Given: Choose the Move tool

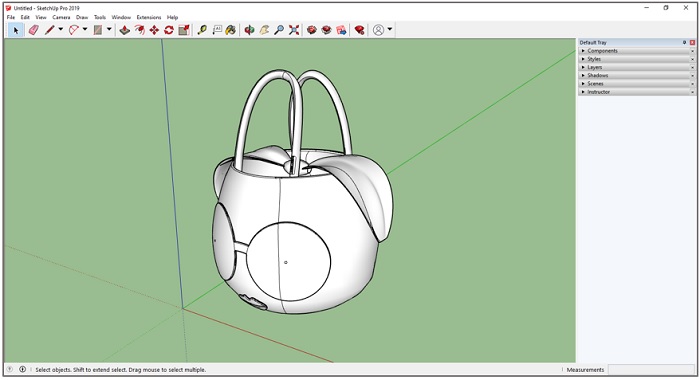Looking at the screenshot, I should point(154,30).
